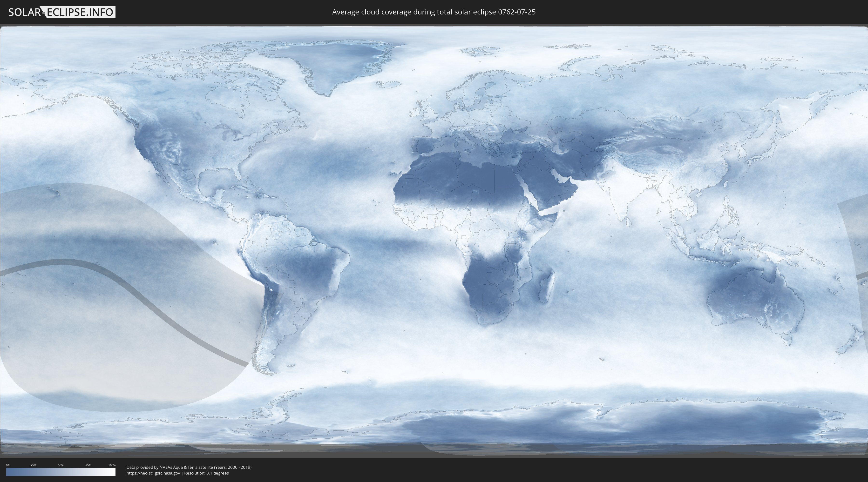The image size is (868, 482).
Task: Click the Resolution: 0.1 degrees text
Action: coord(206,473)
